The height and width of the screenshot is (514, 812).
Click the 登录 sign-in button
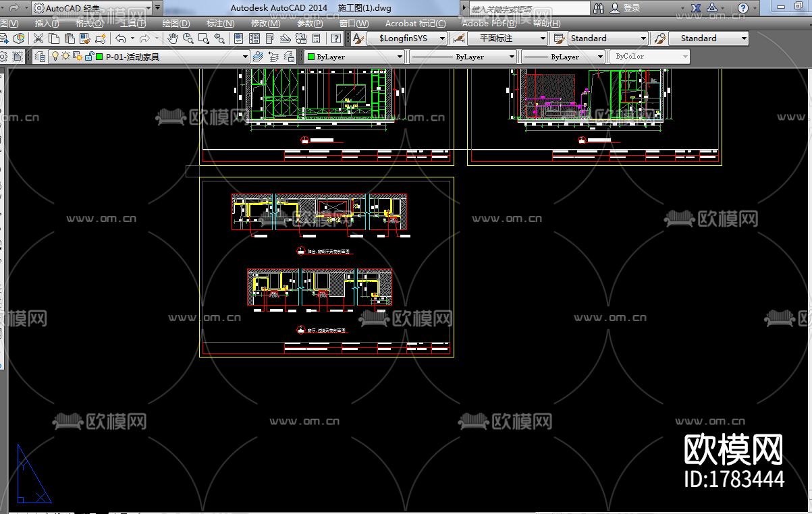(x=625, y=8)
